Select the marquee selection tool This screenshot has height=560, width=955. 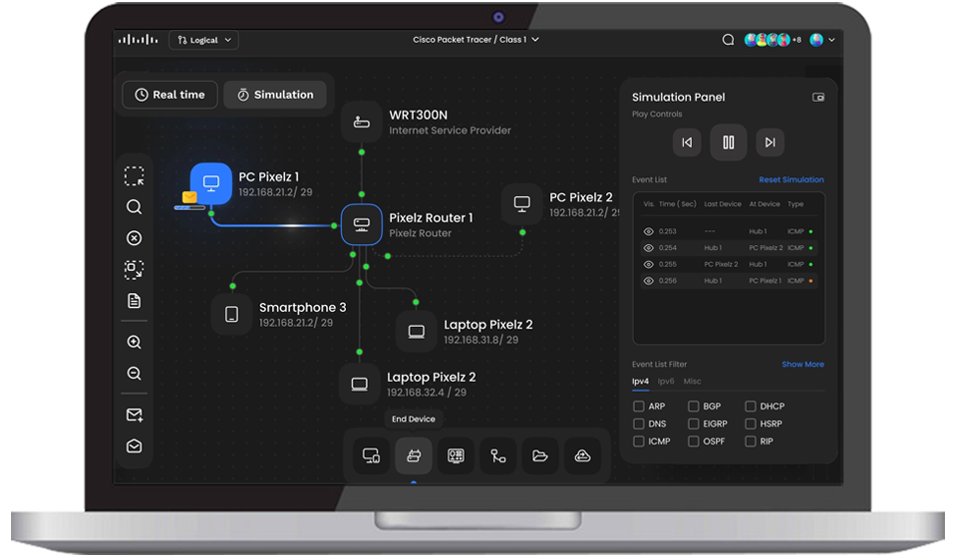click(134, 176)
